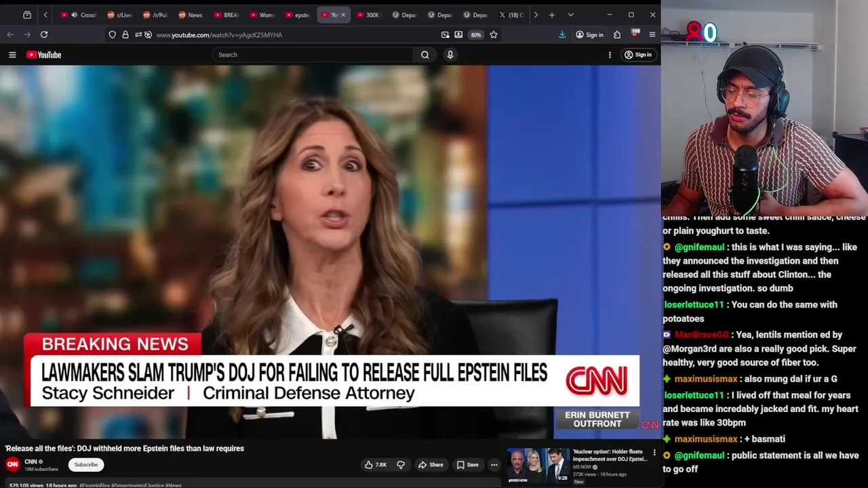Viewport: 868px width, 488px height.
Task: Save the video to a playlist
Action: click(x=468, y=465)
